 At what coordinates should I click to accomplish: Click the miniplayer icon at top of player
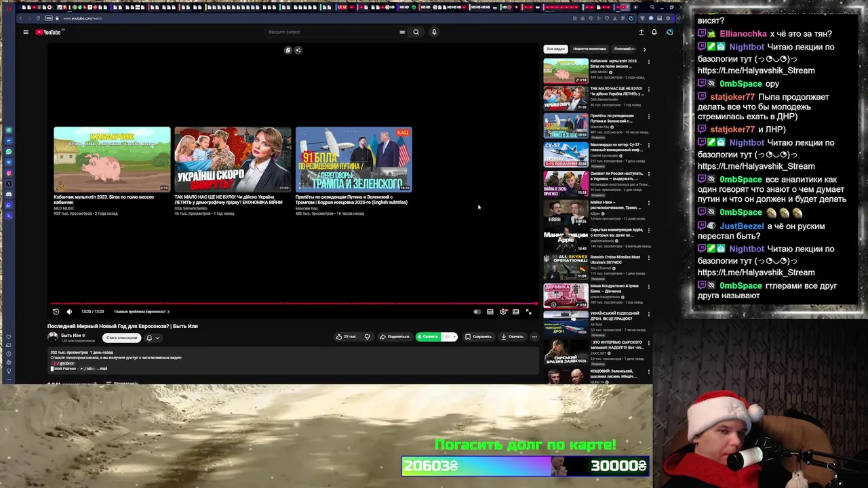click(288, 50)
